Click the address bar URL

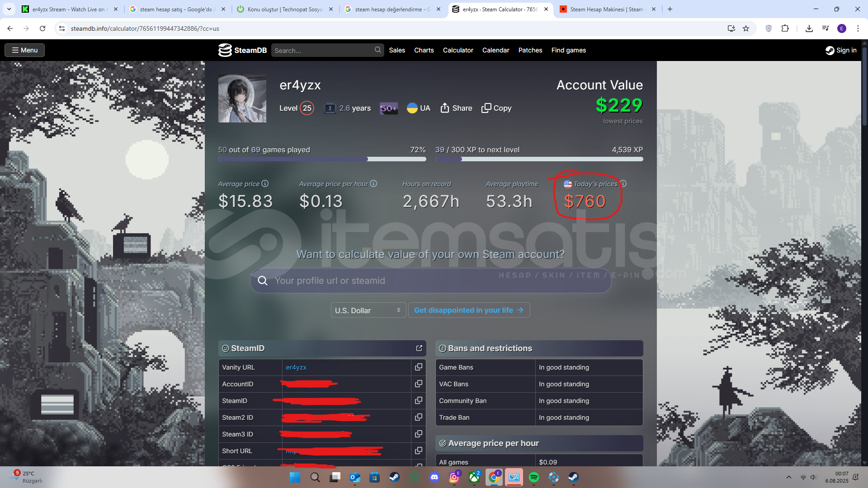click(x=145, y=28)
